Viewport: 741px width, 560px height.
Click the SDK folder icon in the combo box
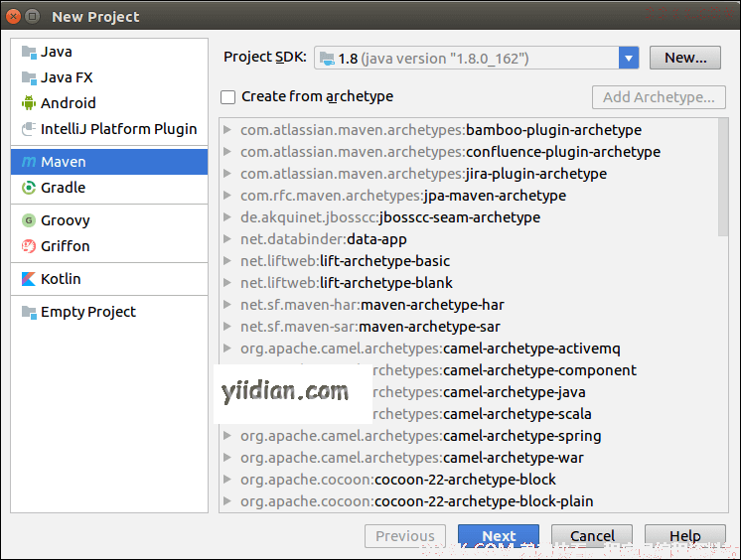pos(327,59)
